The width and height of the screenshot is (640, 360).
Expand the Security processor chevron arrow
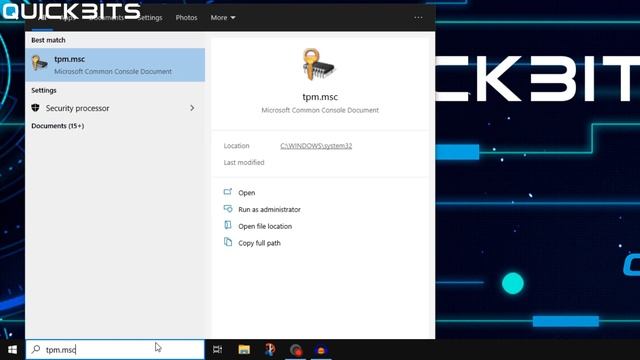click(x=192, y=108)
